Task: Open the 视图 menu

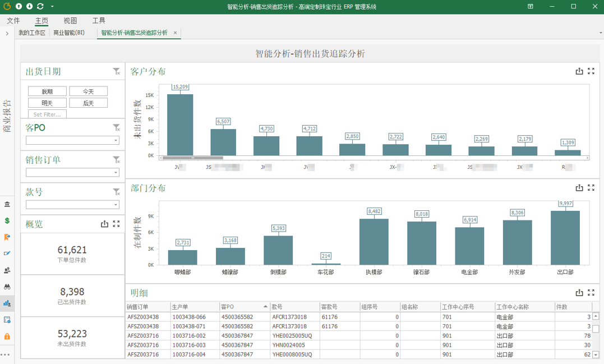Action: [x=70, y=21]
